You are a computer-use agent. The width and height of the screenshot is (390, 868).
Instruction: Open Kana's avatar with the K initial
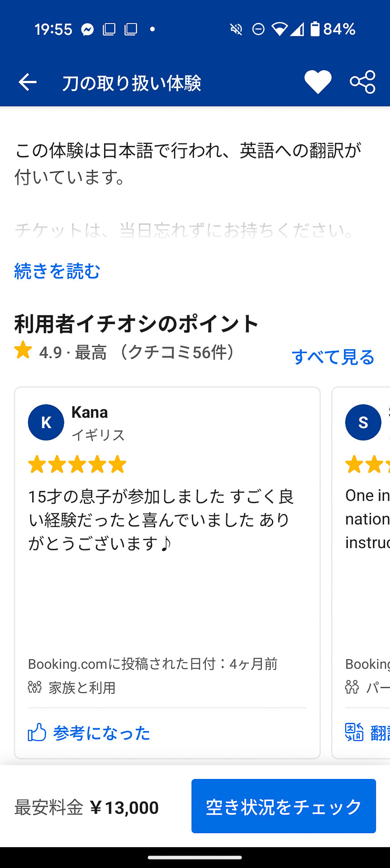click(46, 422)
